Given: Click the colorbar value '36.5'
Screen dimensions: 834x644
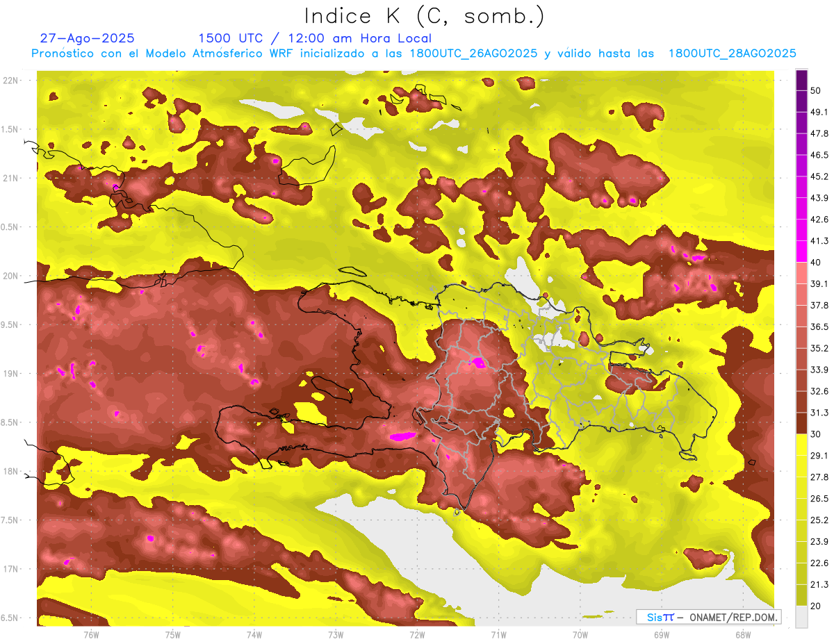Looking at the screenshot, I should click(x=819, y=327).
